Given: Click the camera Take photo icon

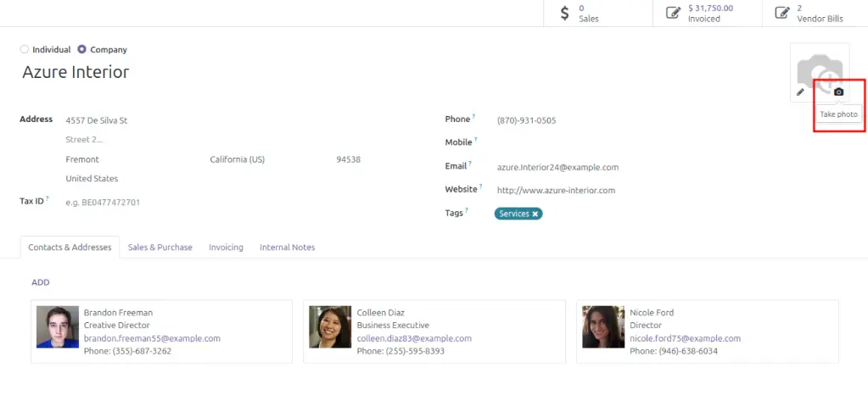Looking at the screenshot, I should [x=838, y=92].
